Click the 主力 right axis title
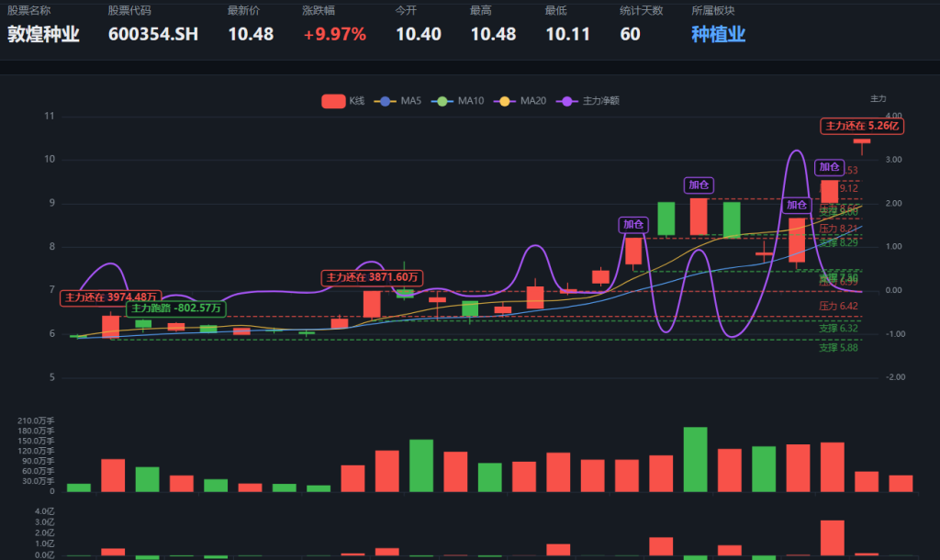The image size is (940, 560). (878, 98)
